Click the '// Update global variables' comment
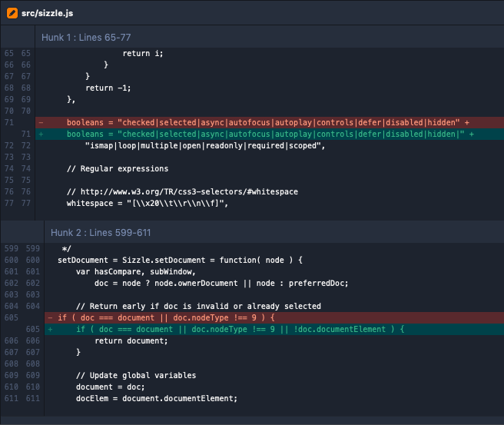The width and height of the screenshot is (504, 425). pos(136,376)
